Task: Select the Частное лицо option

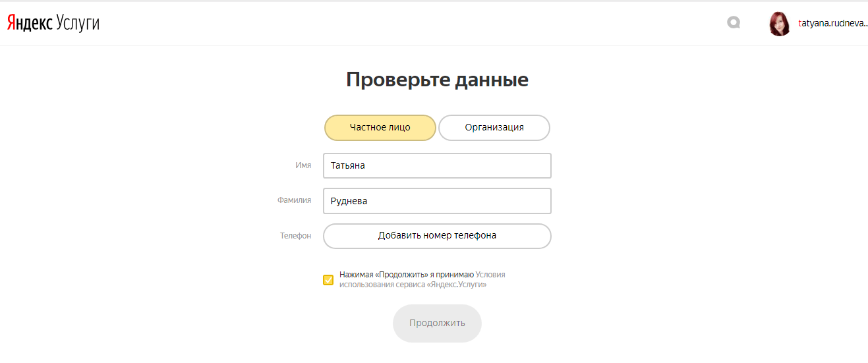Action: (x=380, y=128)
